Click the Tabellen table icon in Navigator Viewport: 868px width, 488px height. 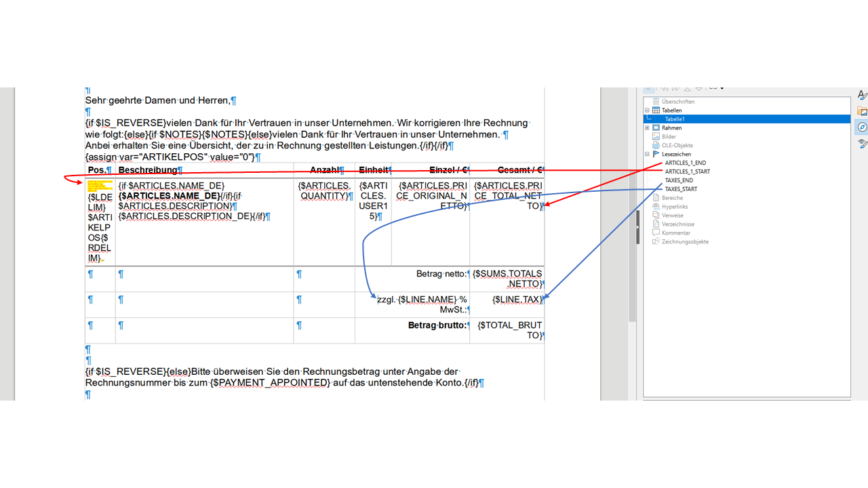(x=656, y=110)
